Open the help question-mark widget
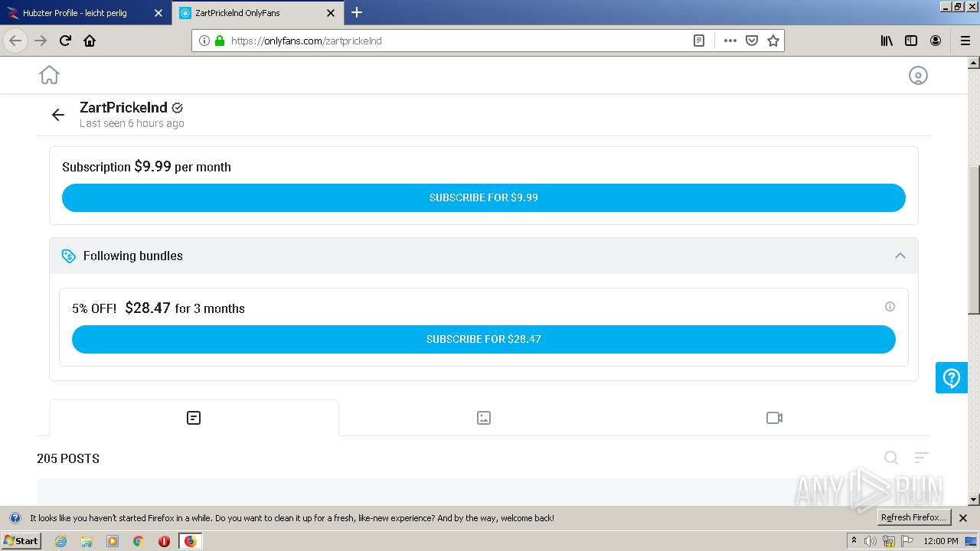This screenshot has height=551, width=980. pos(952,378)
